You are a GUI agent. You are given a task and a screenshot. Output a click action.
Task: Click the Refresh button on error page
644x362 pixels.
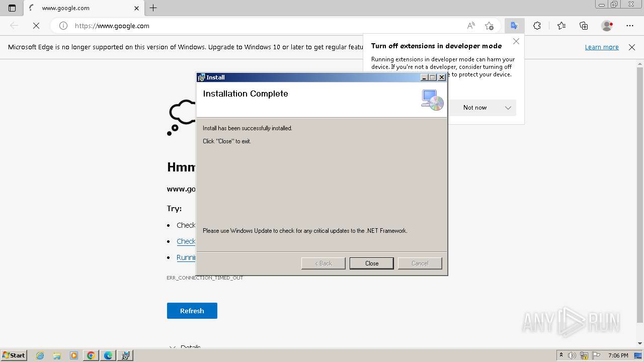pyautogui.click(x=192, y=311)
